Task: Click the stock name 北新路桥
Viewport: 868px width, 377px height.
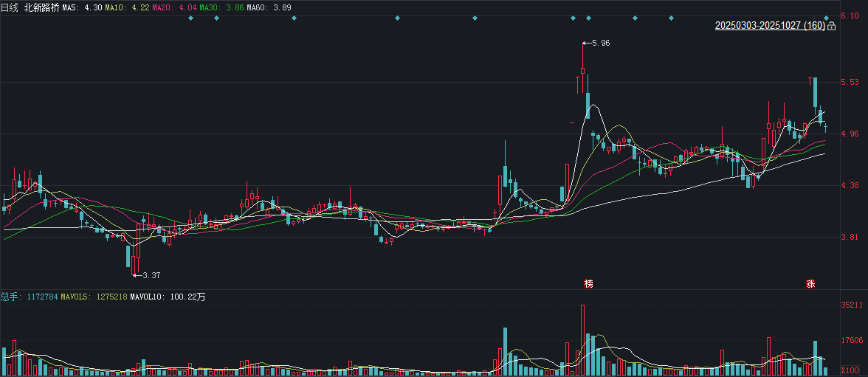Action: tap(41, 8)
